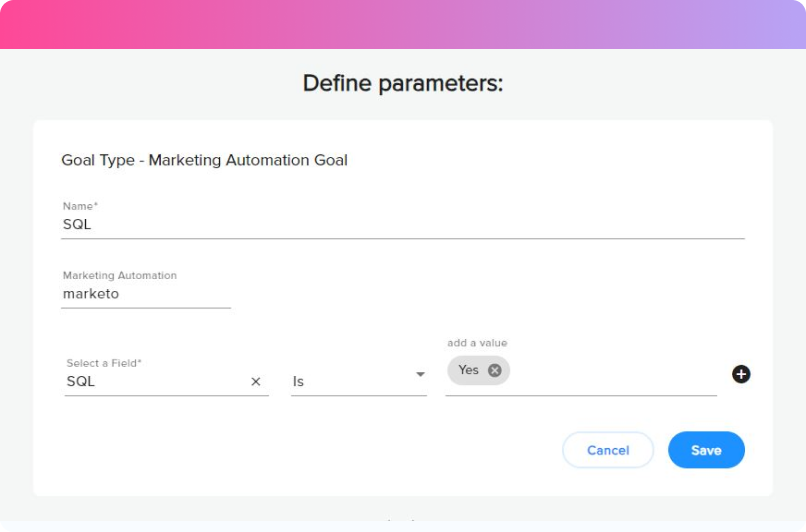Select the Is operator text

point(298,381)
